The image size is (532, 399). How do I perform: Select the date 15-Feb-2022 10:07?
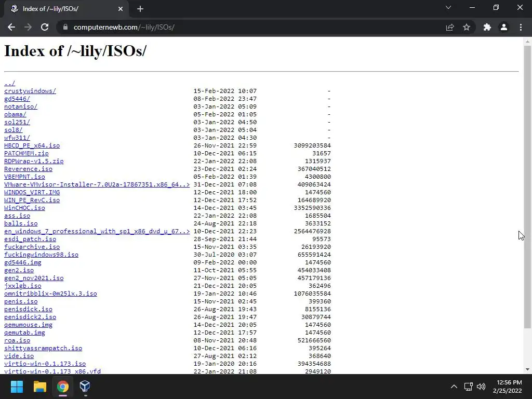point(225,91)
